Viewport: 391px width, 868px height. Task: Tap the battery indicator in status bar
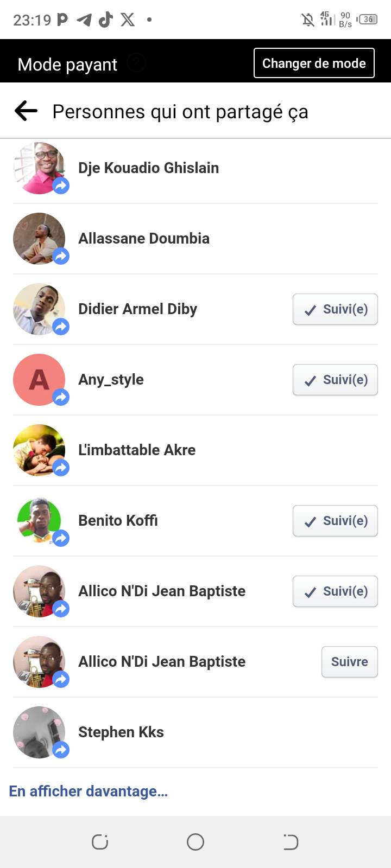pos(368,20)
